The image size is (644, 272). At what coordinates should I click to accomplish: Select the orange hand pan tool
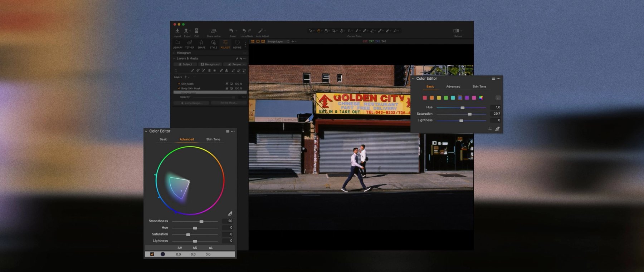click(318, 31)
